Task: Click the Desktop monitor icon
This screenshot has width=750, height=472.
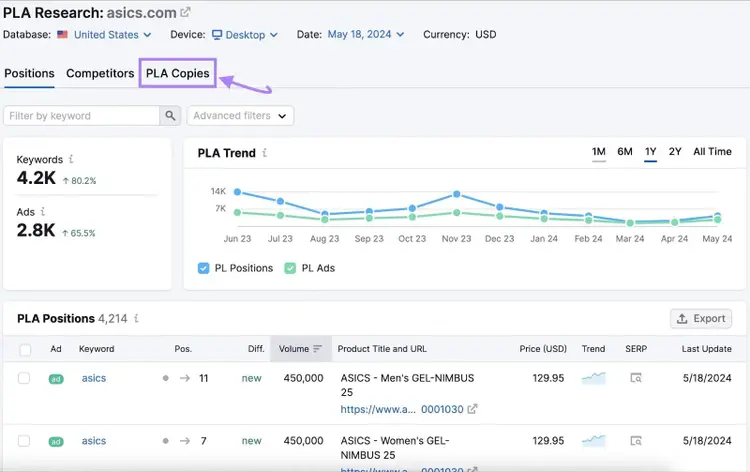Action: pyautogui.click(x=217, y=34)
